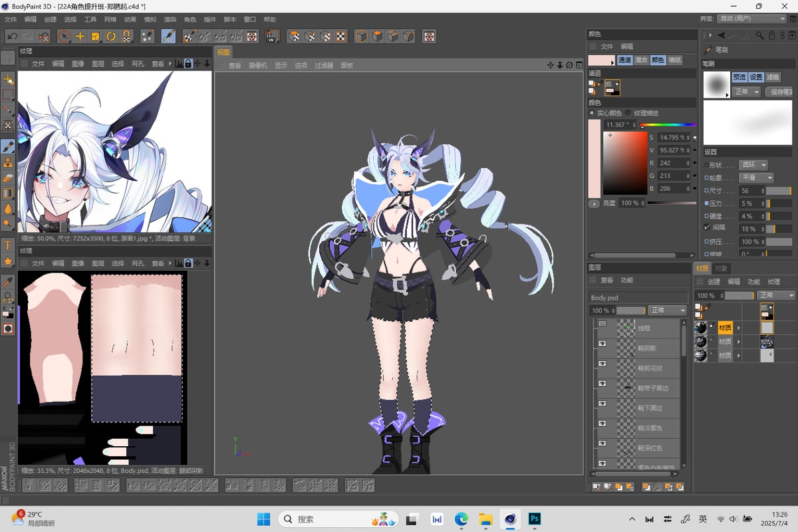Select the star shape tool in sidebar
Screen dimensions: 798x532
8,261
